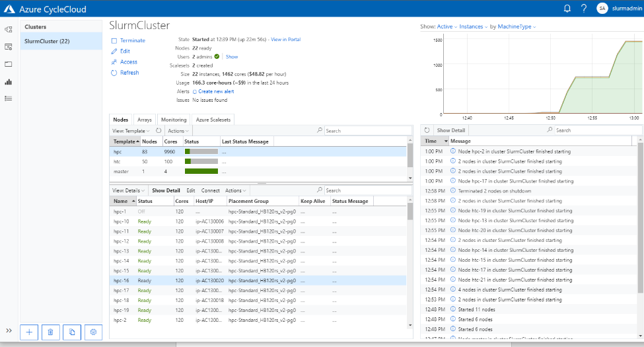Switch to the Nodes tab
Screen dimensions: 644x347
(121, 120)
